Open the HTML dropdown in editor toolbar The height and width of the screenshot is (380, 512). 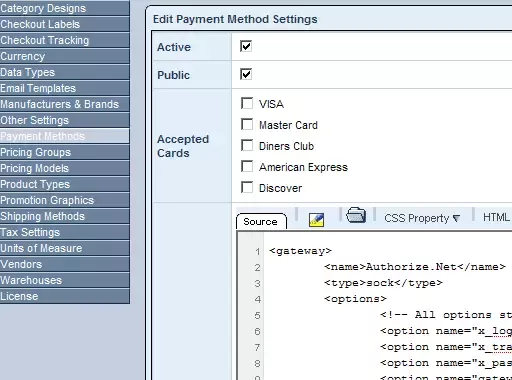coord(497,217)
